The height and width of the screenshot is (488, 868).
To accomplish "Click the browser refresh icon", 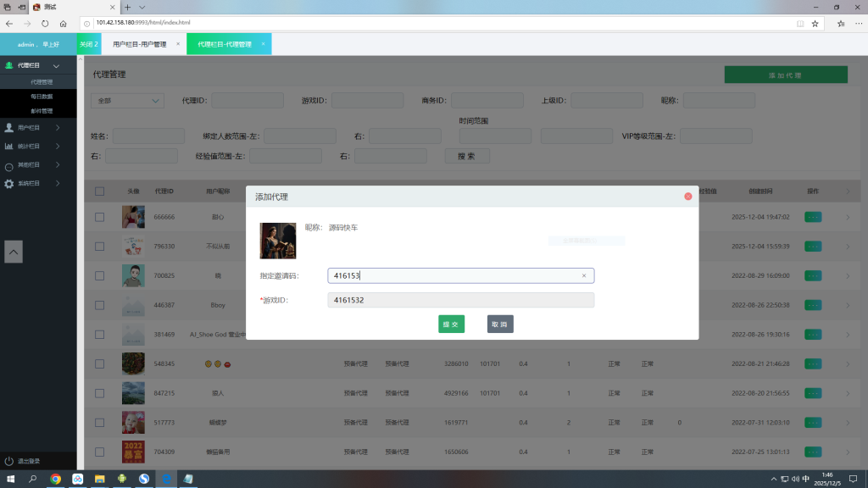I will pyautogui.click(x=45, y=24).
